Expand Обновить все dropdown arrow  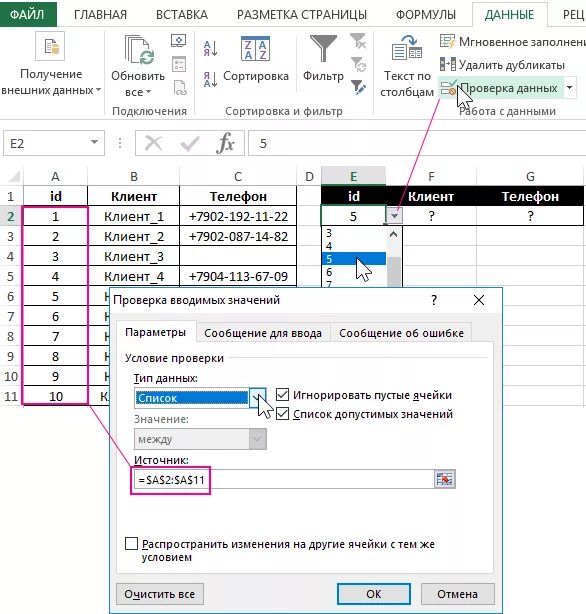(148, 92)
